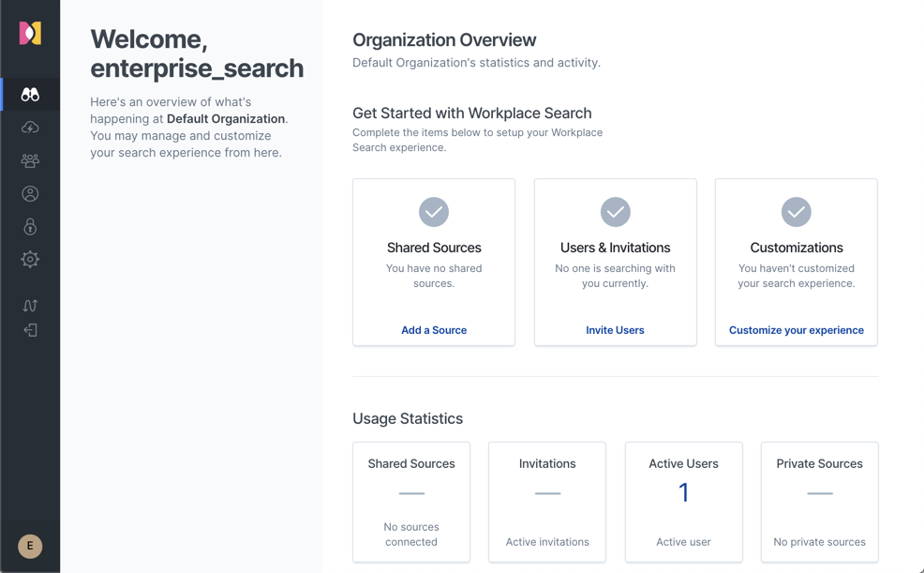924x573 pixels.
Task: Click the Customizations card title
Action: pyautogui.click(x=797, y=248)
